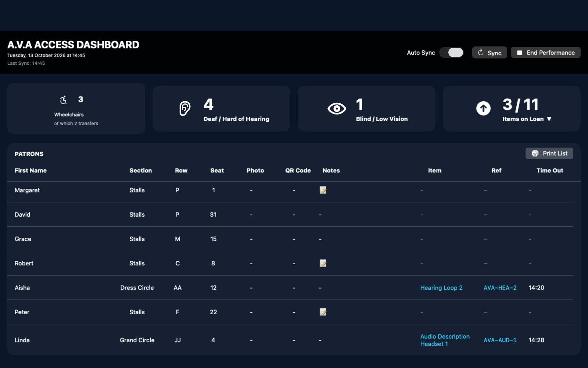Click the Section column header
The height and width of the screenshot is (368, 588).
[141, 170]
